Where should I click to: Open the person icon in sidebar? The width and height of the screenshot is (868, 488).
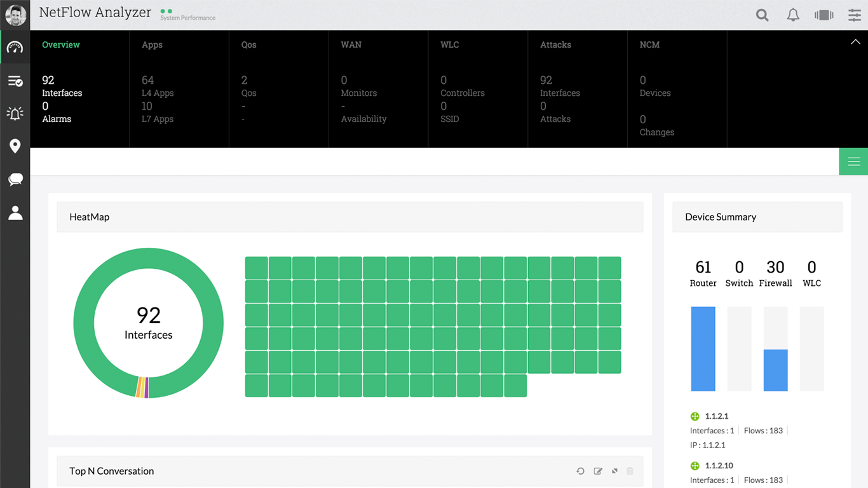point(15,212)
